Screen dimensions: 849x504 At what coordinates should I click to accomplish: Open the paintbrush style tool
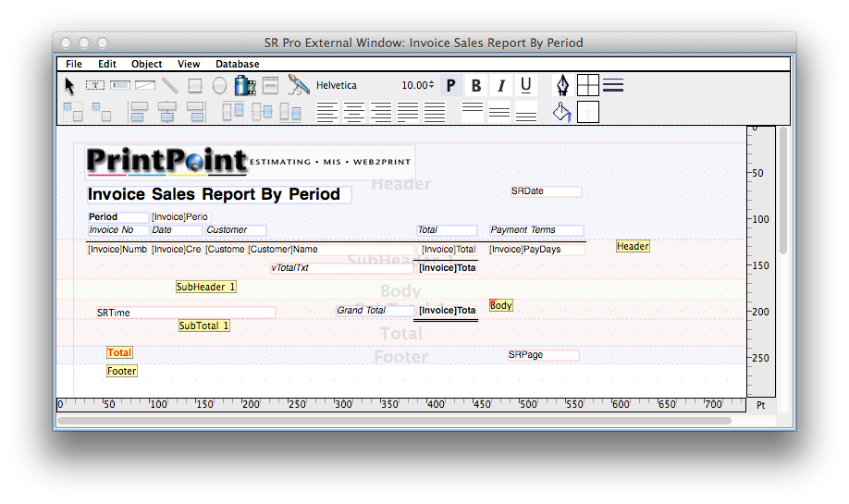[x=299, y=85]
